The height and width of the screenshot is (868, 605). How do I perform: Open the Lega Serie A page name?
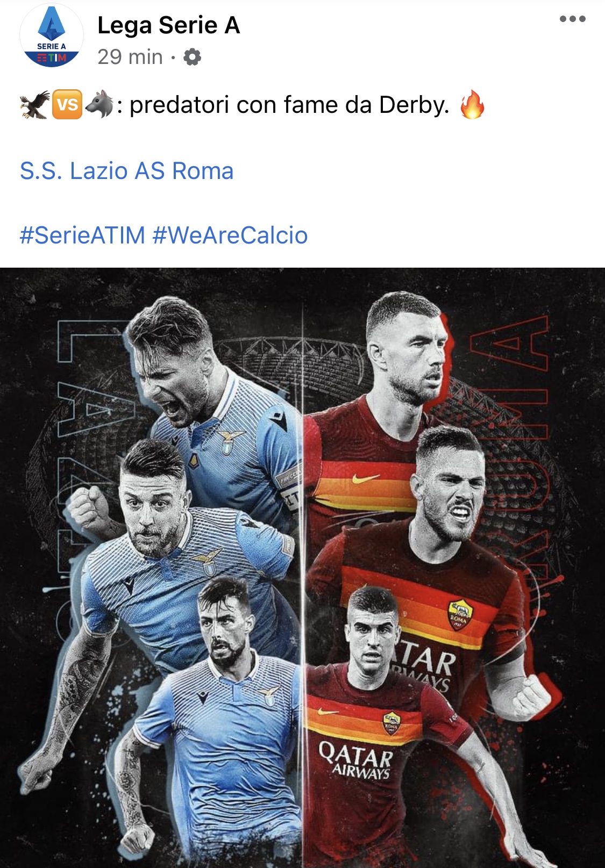point(169,25)
